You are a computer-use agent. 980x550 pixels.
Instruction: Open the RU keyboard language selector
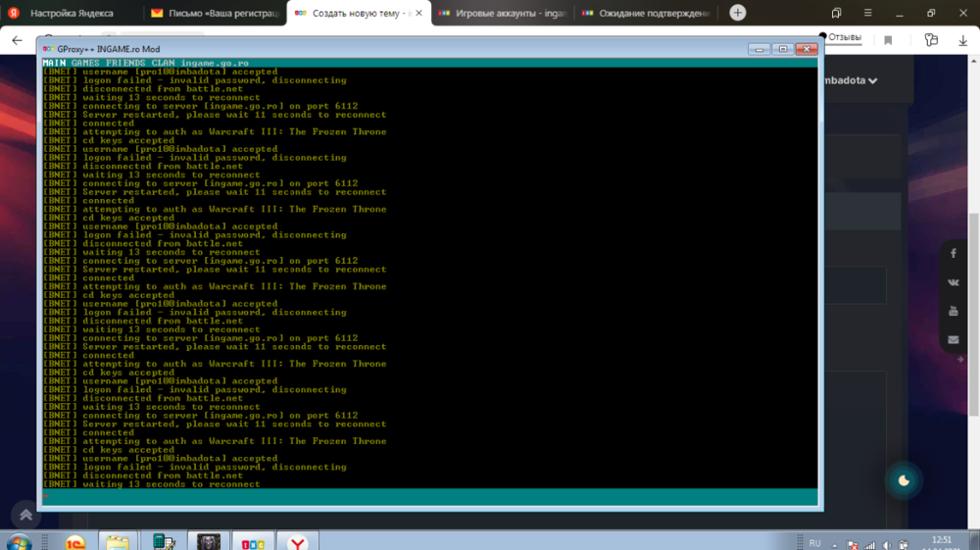[x=814, y=542]
